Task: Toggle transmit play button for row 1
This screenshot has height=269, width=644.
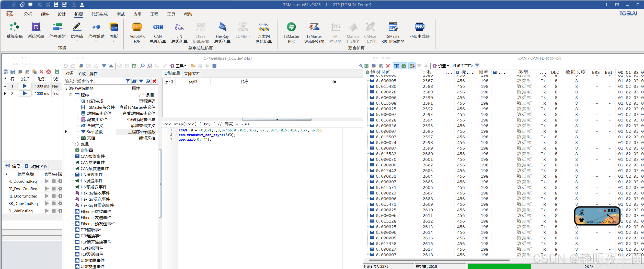Action: click(25, 86)
